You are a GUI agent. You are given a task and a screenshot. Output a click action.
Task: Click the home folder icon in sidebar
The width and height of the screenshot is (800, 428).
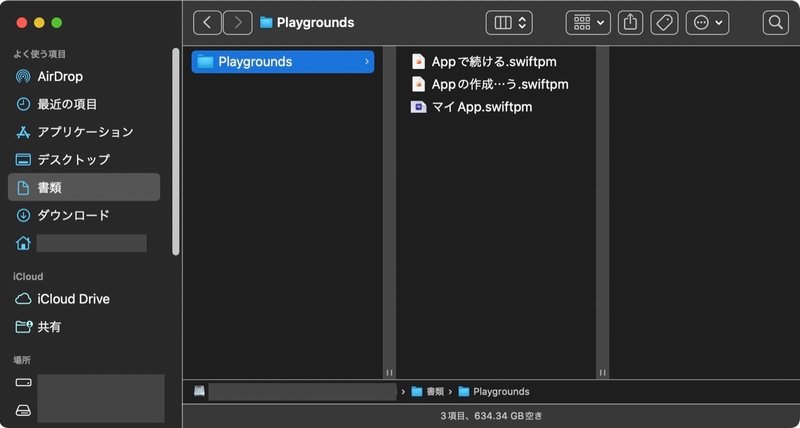23,243
